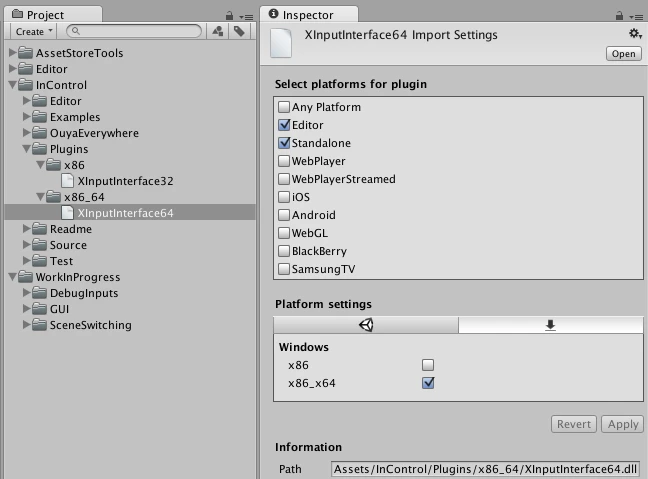The height and width of the screenshot is (479, 648).
Task: Click the GUI folder icon
Action: pos(40,309)
